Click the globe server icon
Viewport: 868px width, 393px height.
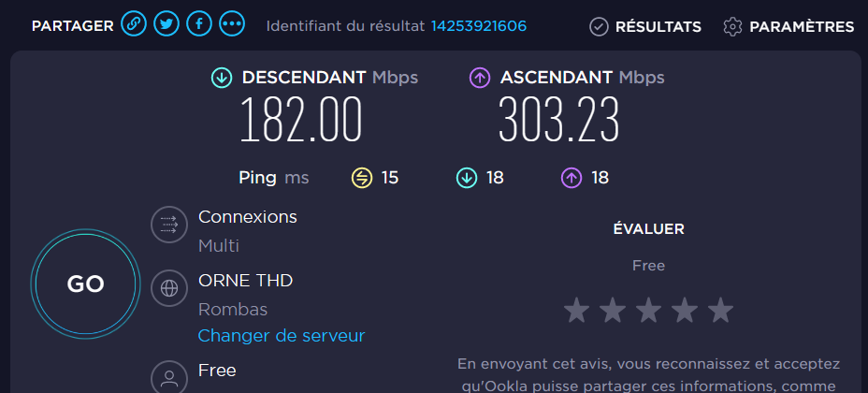(169, 289)
